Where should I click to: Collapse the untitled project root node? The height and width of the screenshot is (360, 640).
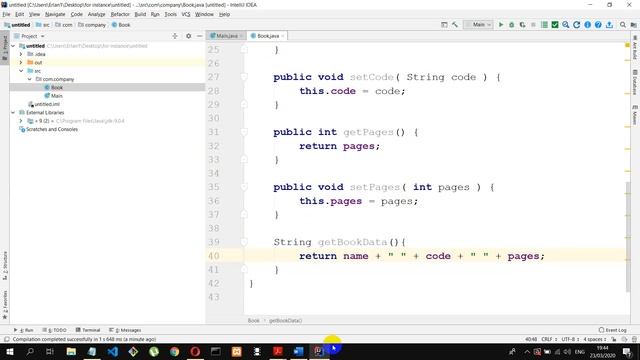click(x=13, y=46)
